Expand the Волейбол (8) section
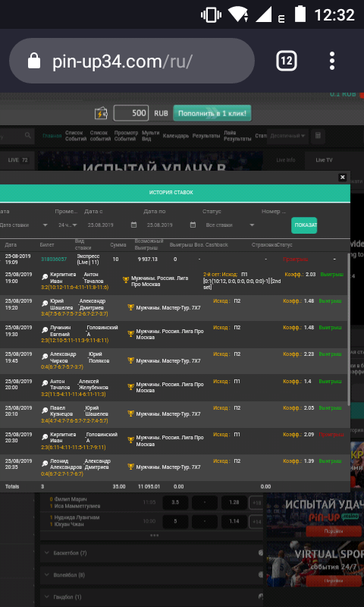 (152, 575)
